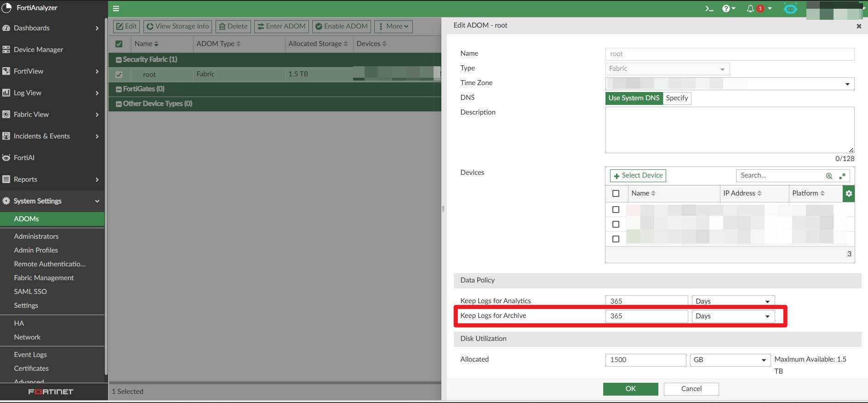Open Keep Logs for Analytics unit dropdown
The image size is (868, 403).
click(x=733, y=301)
